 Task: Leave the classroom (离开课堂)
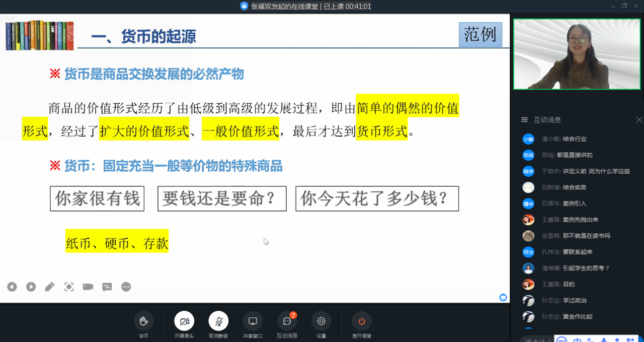(x=361, y=321)
